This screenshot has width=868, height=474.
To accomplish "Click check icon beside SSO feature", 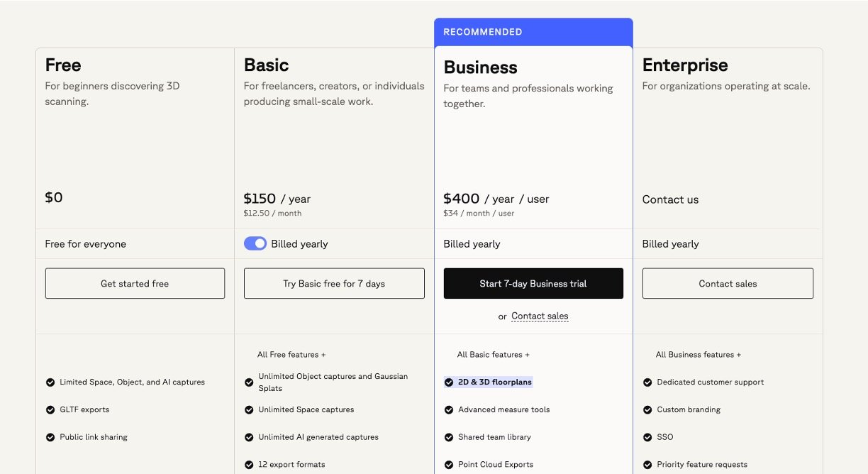I will pyautogui.click(x=647, y=438).
